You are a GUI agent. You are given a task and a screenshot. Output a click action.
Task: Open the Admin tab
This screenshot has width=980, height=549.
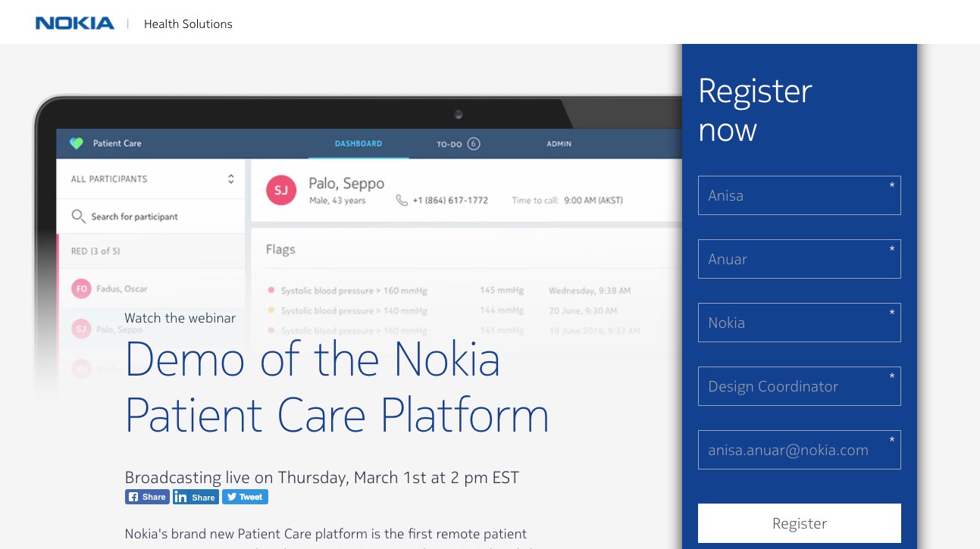[559, 143]
